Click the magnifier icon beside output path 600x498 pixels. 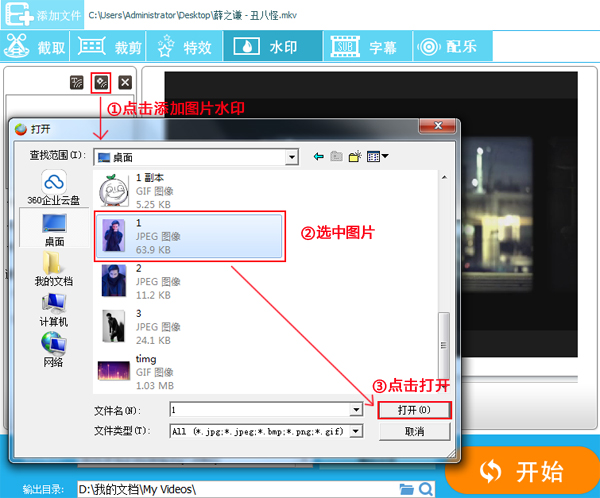pos(426,488)
